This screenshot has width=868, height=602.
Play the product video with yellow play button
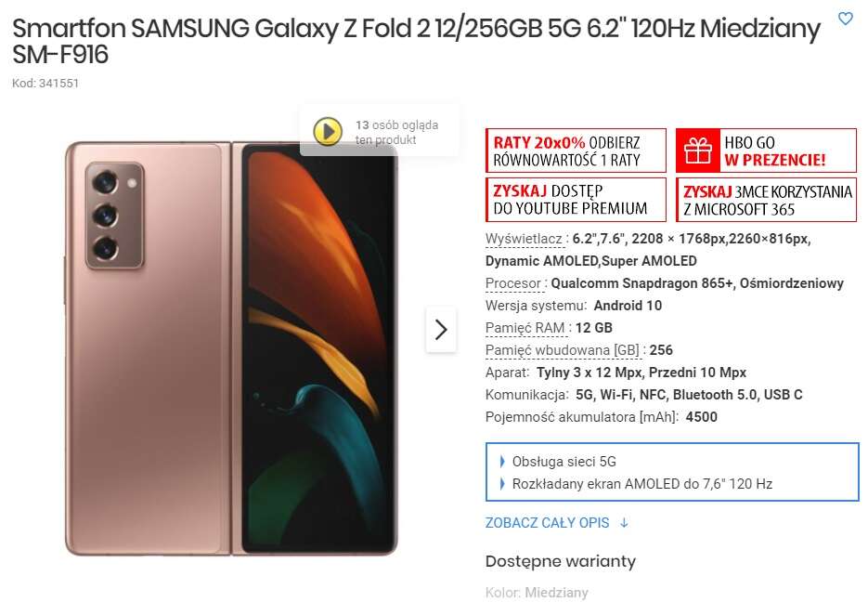coord(328,132)
